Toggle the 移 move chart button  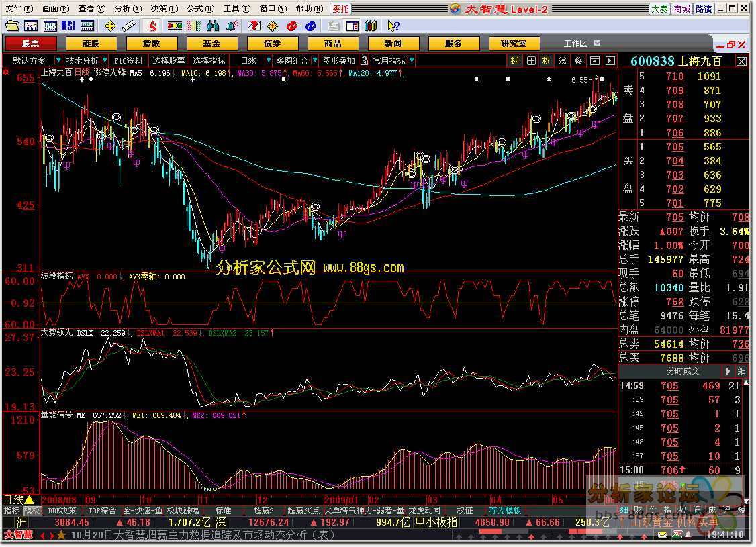tap(579, 60)
